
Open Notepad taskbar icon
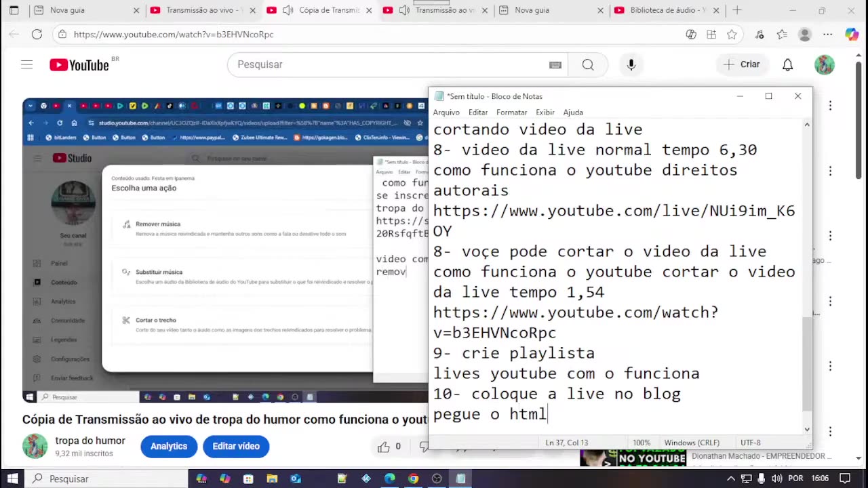460,479
